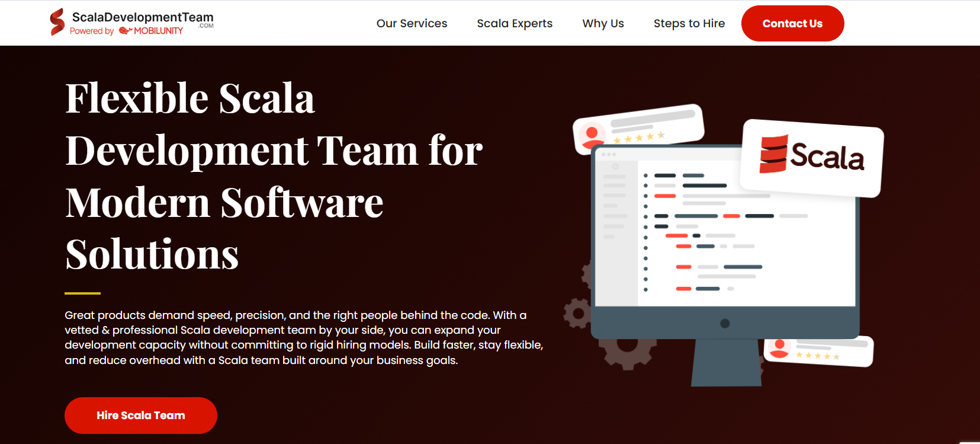This screenshot has height=444, width=980.
Task: Click the Powered by text in header
Action: pos(92,31)
